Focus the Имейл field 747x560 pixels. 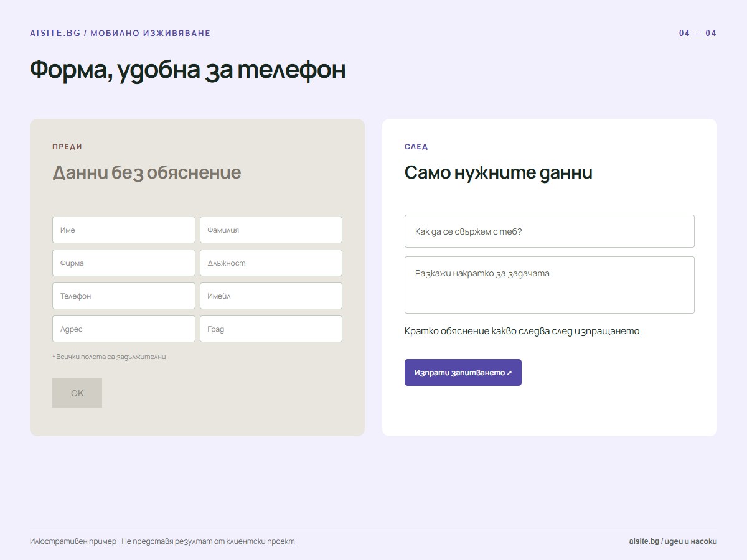click(x=271, y=296)
